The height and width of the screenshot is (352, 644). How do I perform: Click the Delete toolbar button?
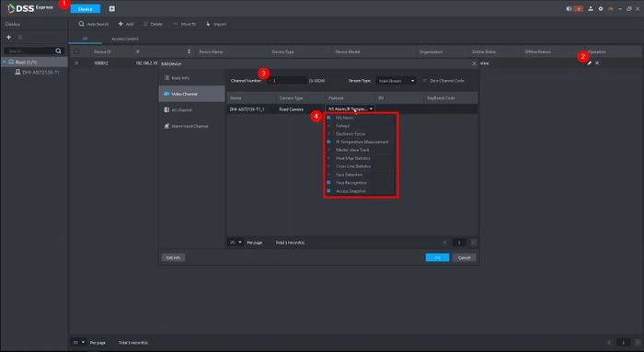coord(153,24)
